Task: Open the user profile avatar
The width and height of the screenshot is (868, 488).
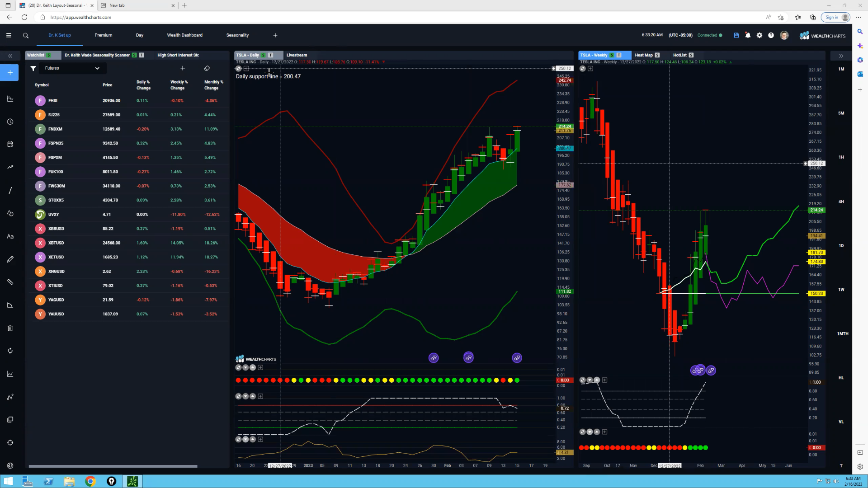Action: click(784, 35)
